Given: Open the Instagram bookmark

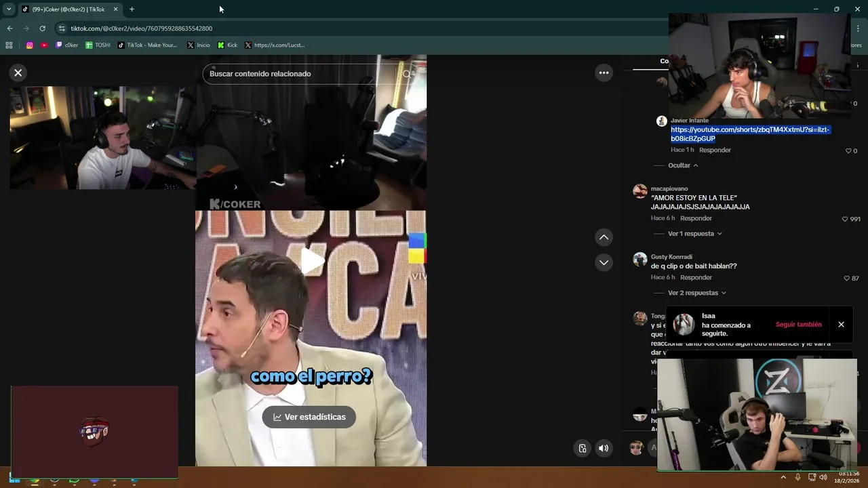Looking at the screenshot, I should [x=30, y=45].
